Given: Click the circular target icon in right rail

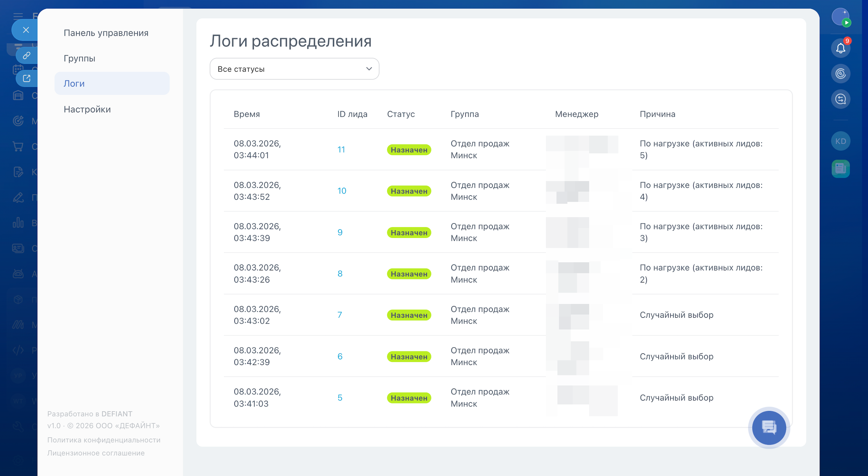Looking at the screenshot, I should (840, 73).
